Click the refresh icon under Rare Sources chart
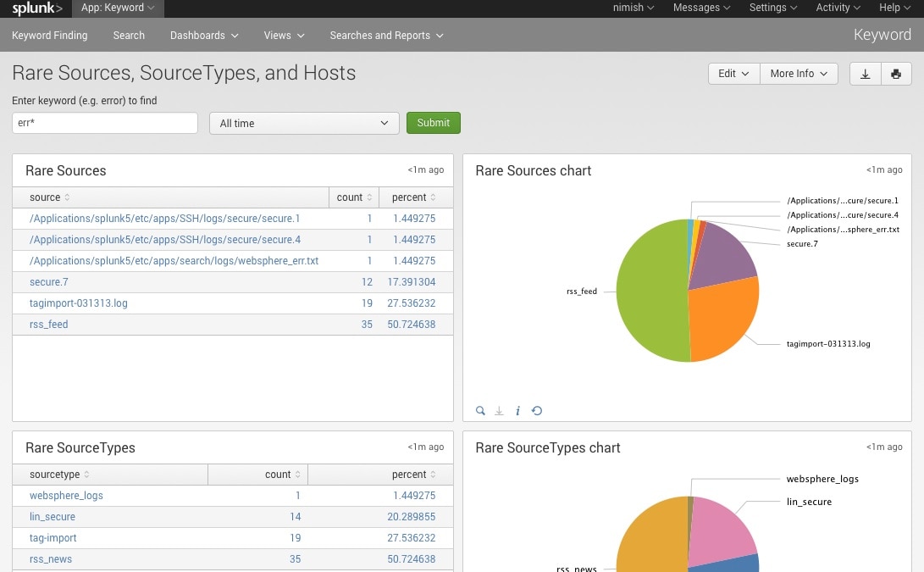 (x=536, y=411)
